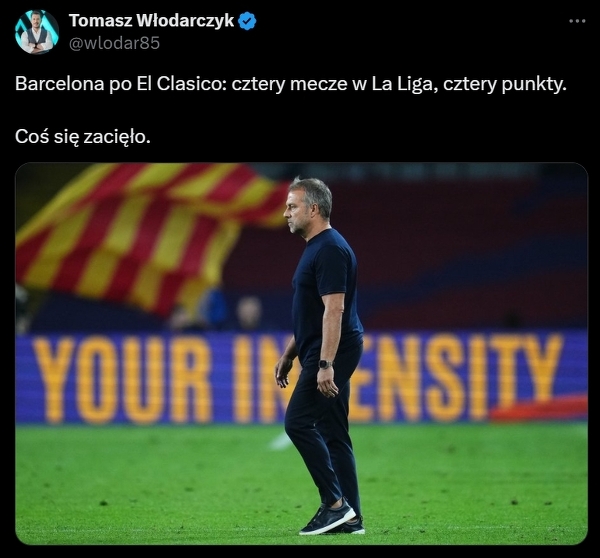Open Tomasz Włodarczyk's profile avatar

[37, 32]
